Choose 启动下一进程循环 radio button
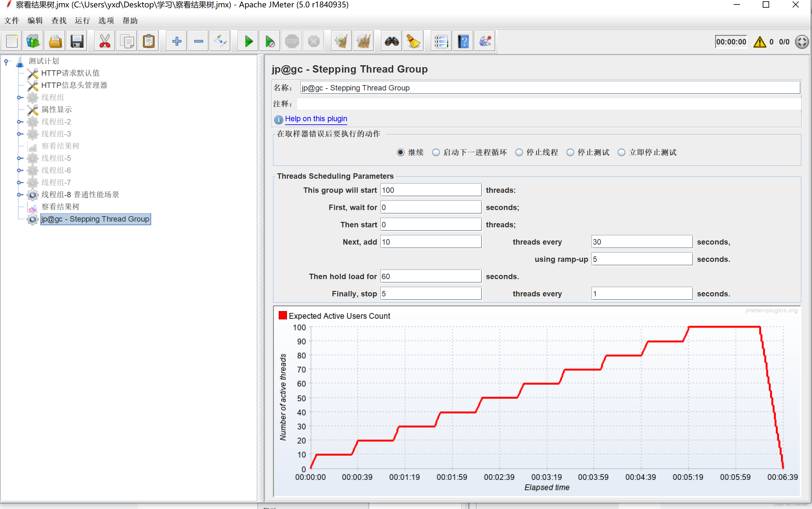The width and height of the screenshot is (812, 509). (436, 153)
